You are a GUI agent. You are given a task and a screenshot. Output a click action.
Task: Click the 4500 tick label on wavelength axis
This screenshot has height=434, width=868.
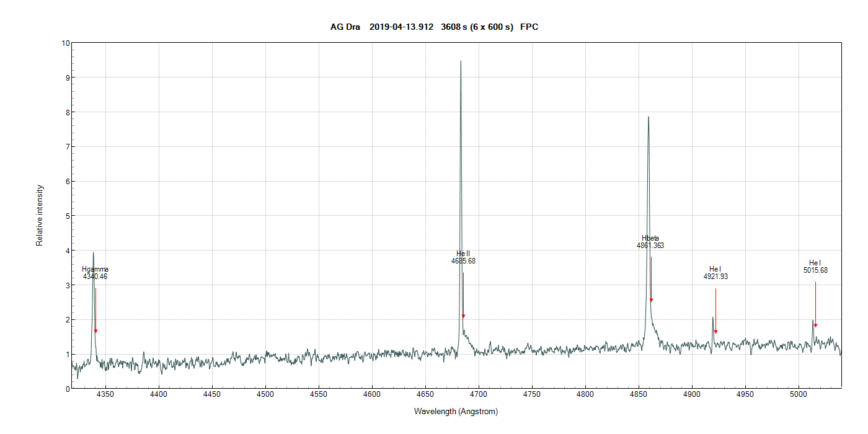pyautogui.click(x=265, y=394)
